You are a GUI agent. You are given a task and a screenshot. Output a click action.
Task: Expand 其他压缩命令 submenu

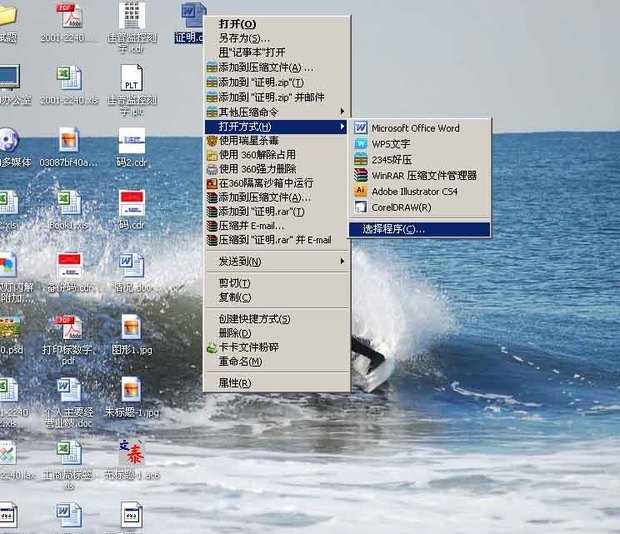pyautogui.click(x=276, y=112)
